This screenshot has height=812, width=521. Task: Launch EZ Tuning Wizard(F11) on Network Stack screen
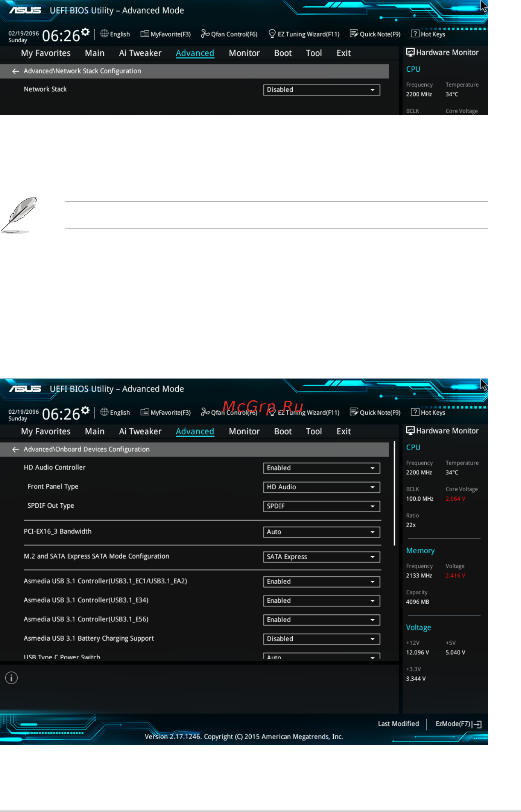[304, 34]
